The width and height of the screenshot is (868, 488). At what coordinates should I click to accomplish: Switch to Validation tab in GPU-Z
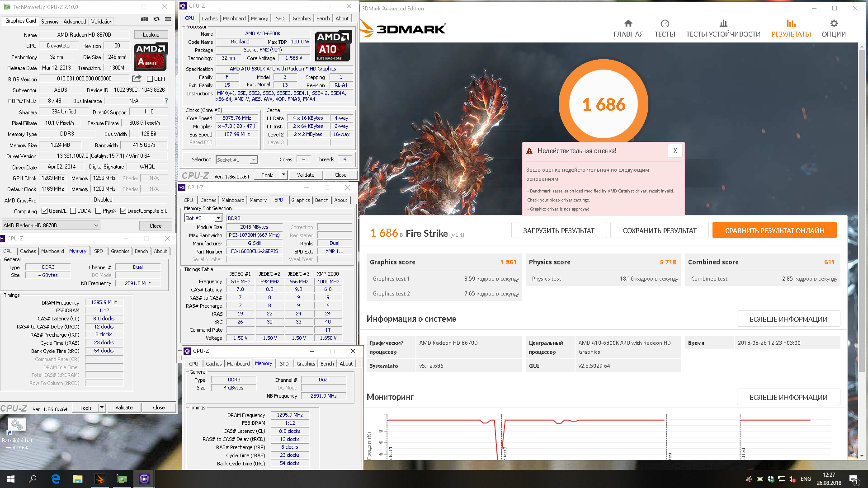coord(102,21)
